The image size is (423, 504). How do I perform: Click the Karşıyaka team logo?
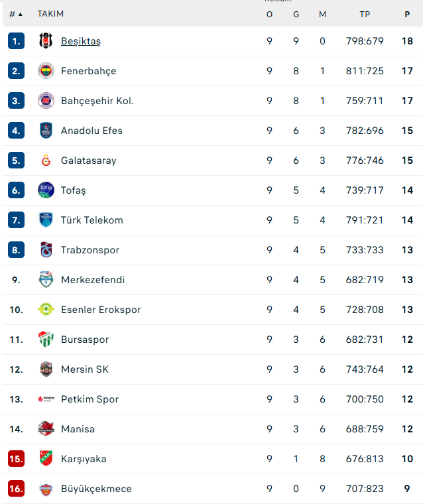46,459
